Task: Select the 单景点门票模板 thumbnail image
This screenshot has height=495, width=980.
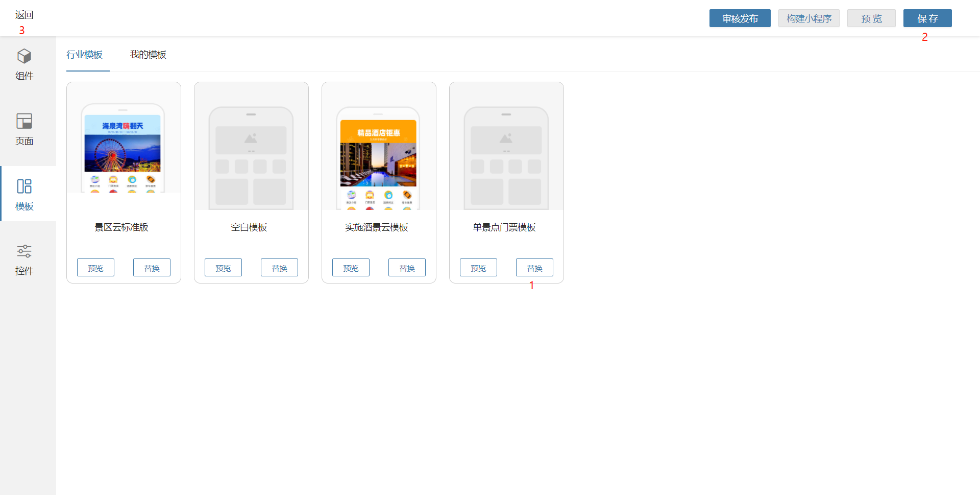Action: 506,157
